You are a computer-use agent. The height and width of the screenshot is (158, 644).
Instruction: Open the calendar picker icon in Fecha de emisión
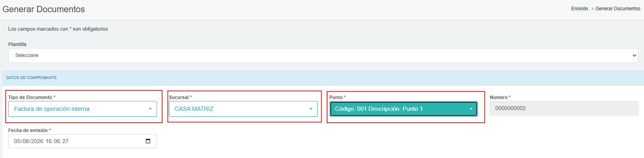[x=148, y=141]
